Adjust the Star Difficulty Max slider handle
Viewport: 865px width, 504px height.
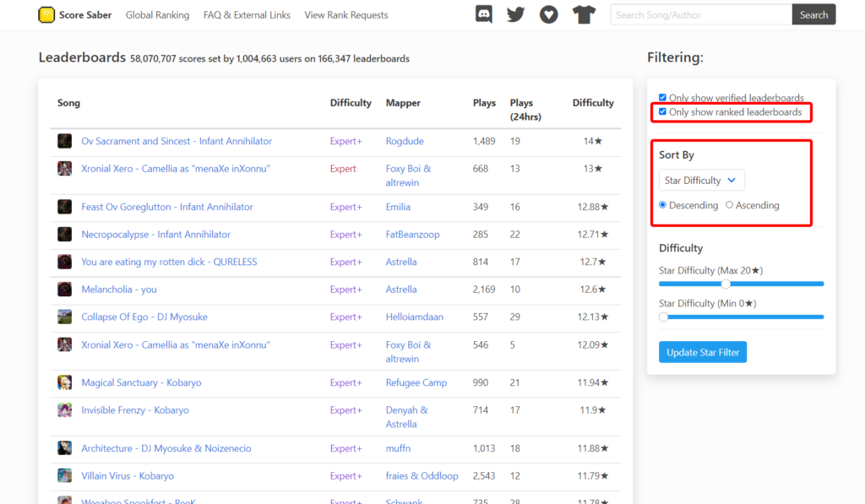[x=726, y=284]
